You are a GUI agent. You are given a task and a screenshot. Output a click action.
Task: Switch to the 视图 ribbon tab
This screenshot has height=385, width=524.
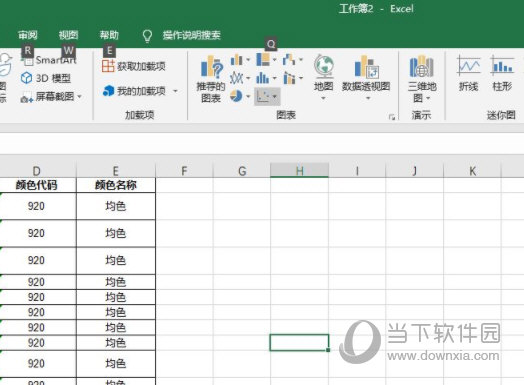[68, 35]
